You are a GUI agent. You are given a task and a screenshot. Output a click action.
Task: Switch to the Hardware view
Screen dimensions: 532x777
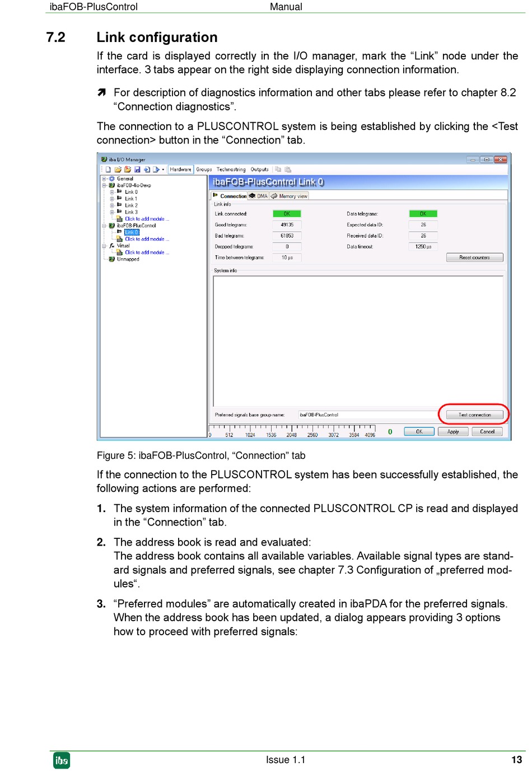coord(180,169)
